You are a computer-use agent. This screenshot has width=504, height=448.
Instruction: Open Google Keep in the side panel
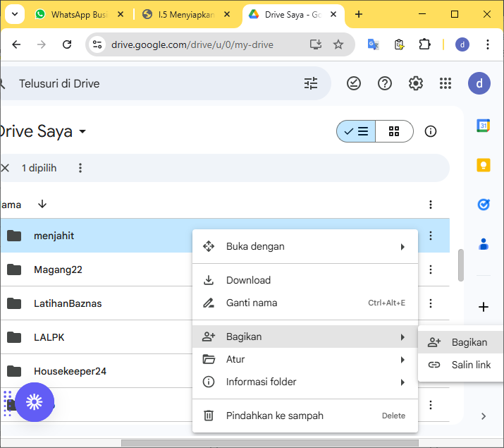coord(484,165)
